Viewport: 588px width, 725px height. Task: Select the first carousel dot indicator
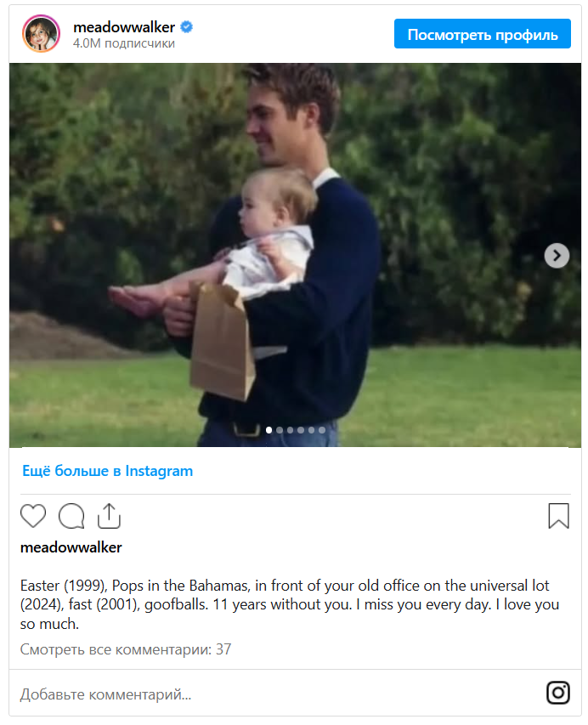pos(269,430)
